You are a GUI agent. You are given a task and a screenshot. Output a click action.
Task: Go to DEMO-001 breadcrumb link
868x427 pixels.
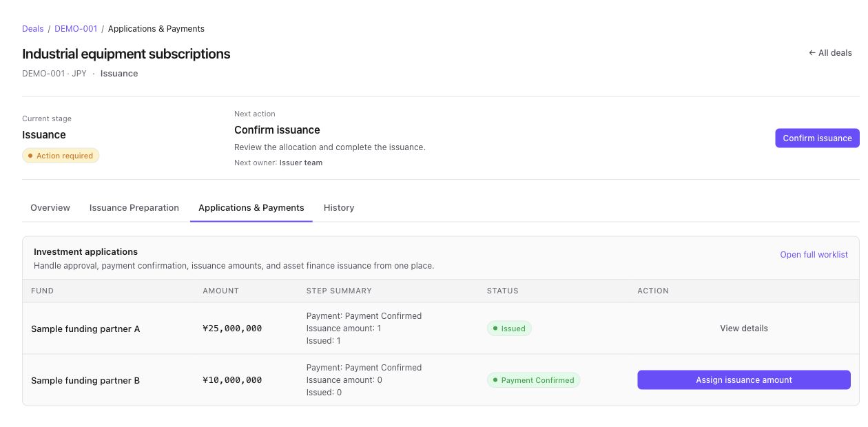click(76, 29)
